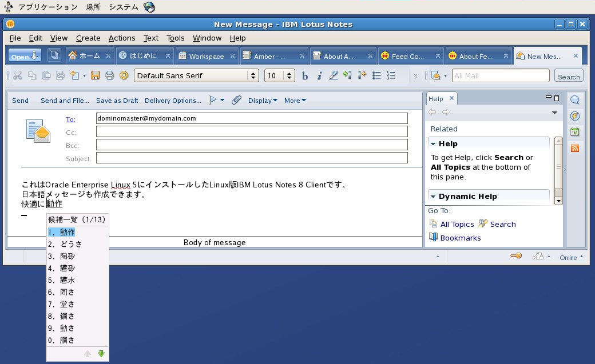Open the font size dropdown
The height and width of the screenshot is (364, 595).
pos(289,75)
